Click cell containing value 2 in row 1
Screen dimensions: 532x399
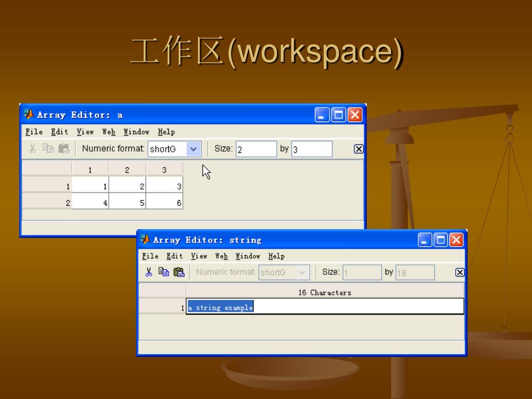(x=127, y=185)
